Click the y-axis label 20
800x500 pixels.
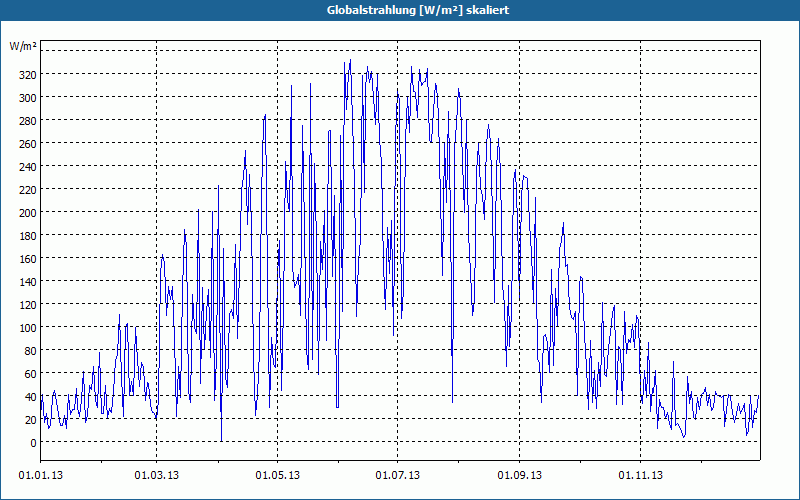pyautogui.click(x=31, y=420)
